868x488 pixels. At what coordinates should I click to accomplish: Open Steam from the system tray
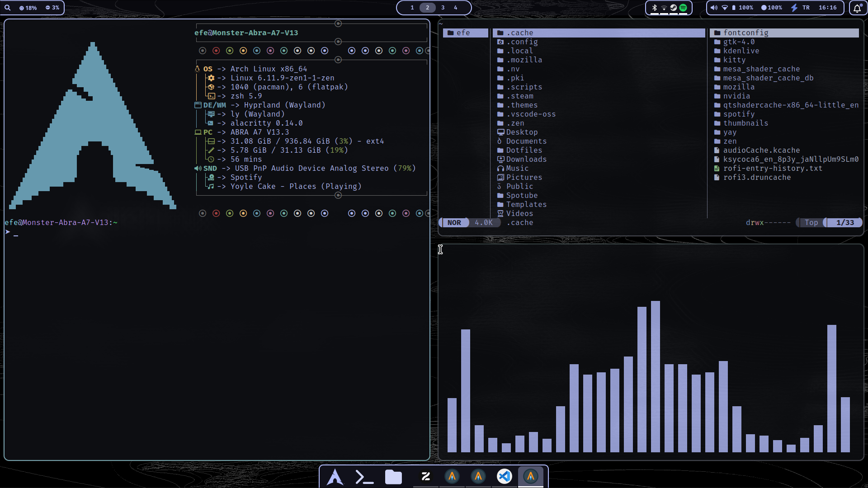pos(674,8)
